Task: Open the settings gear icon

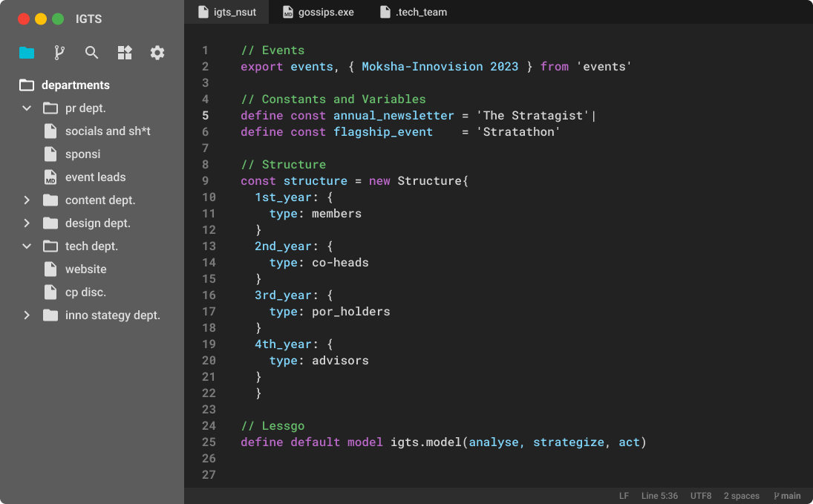Action: [x=157, y=53]
